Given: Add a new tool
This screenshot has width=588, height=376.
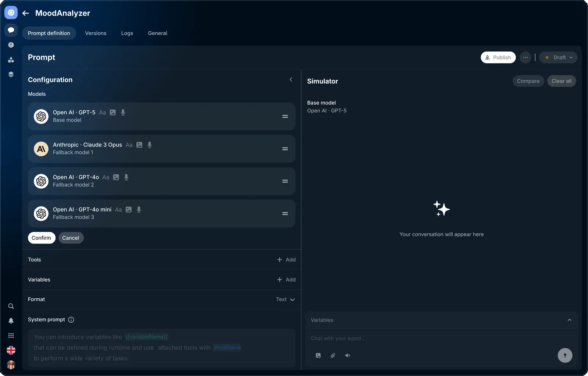Looking at the screenshot, I should 286,260.
